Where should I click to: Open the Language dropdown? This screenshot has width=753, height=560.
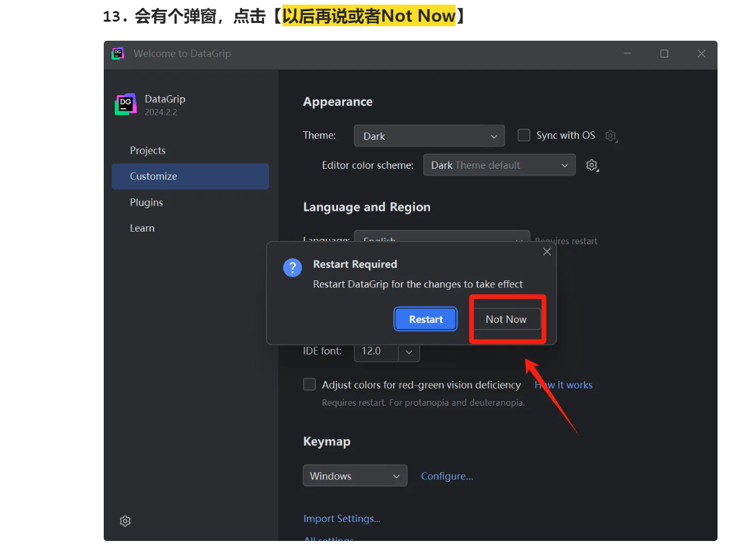coord(442,236)
